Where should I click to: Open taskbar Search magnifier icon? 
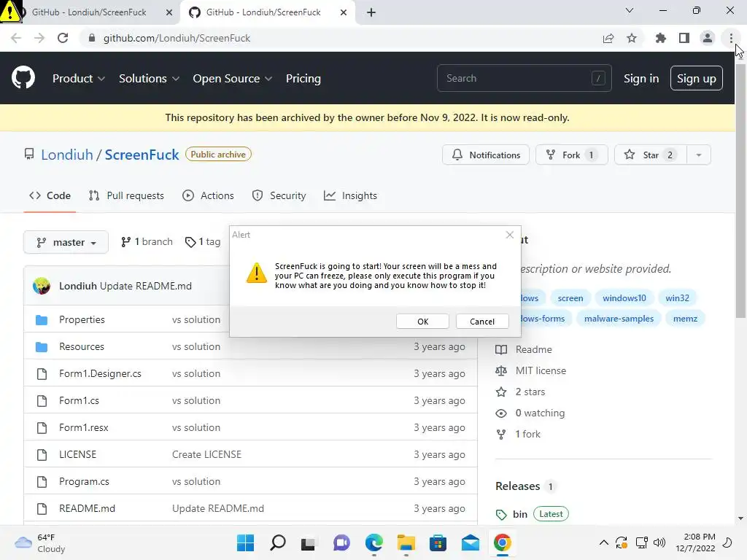278,542
